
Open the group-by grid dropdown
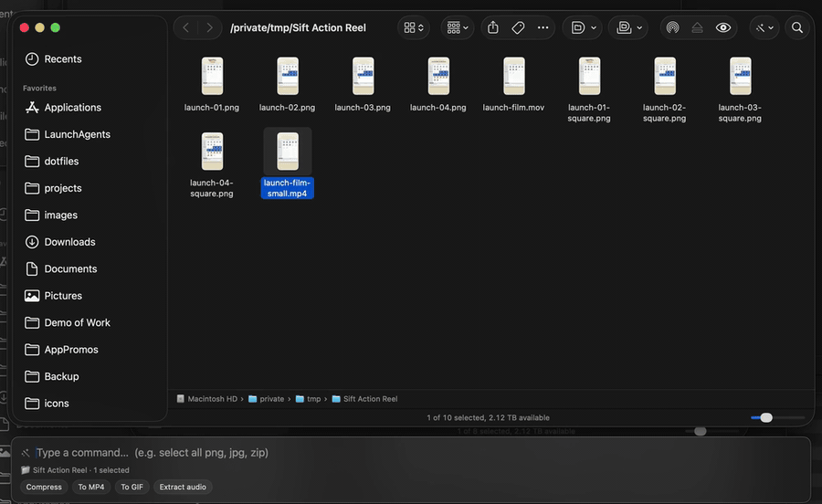tap(458, 27)
